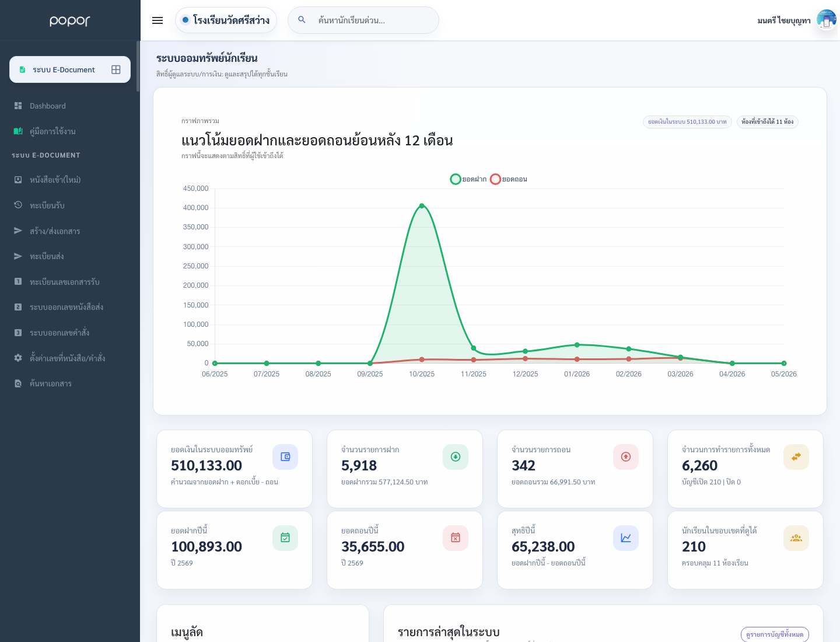Screen dimensions: 840x642
Task: Click the 10/2025 deposit peak data point
Action: 422,205
